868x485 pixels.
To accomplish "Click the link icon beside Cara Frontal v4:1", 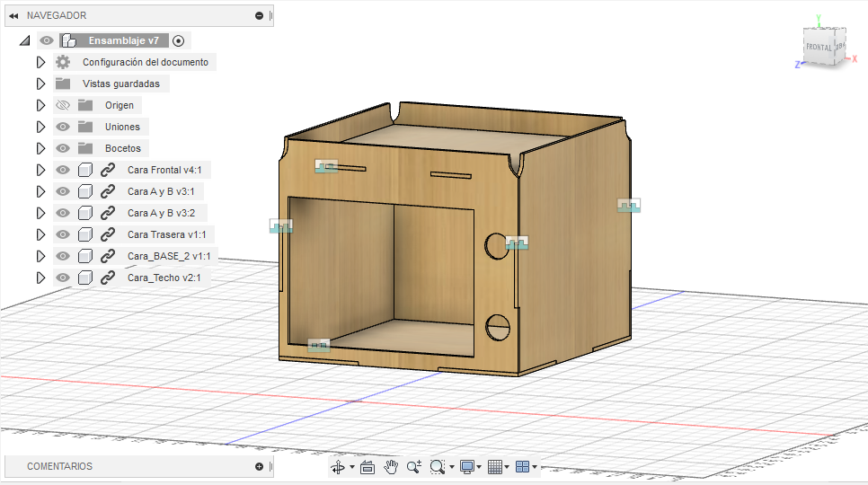I will tap(108, 170).
